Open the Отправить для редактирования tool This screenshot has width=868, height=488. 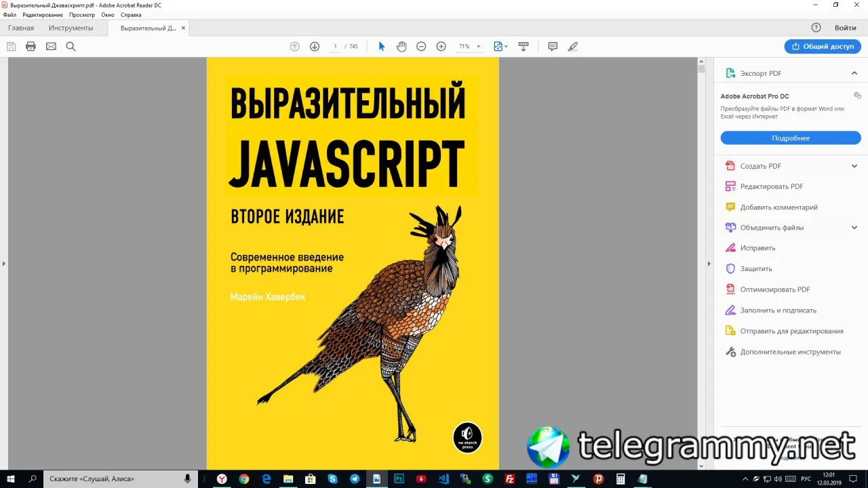(792, 331)
